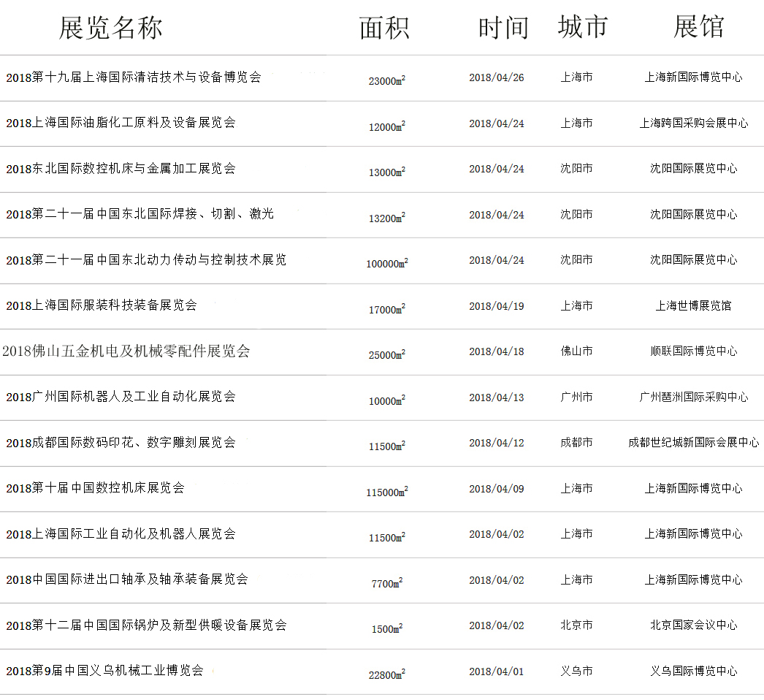Click the 展馆 column header

pyautogui.click(x=698, y=27)
